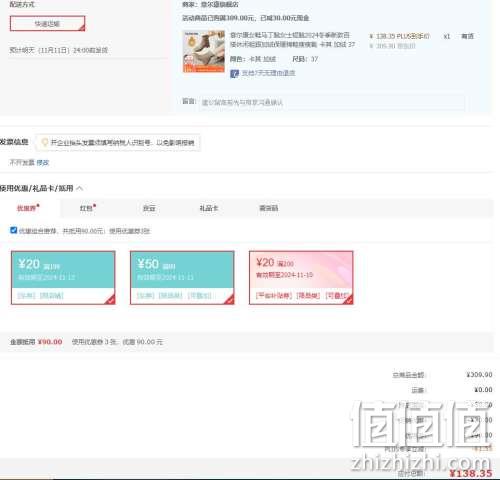Select the 优惠券 tab
This screenshot has height=480, width=500.
tap(28, 208)
